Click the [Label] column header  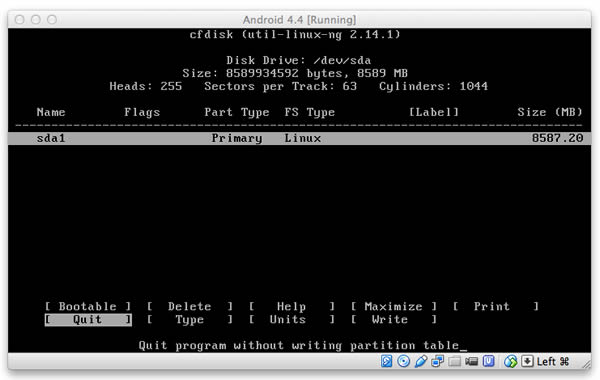coord(434,112)
